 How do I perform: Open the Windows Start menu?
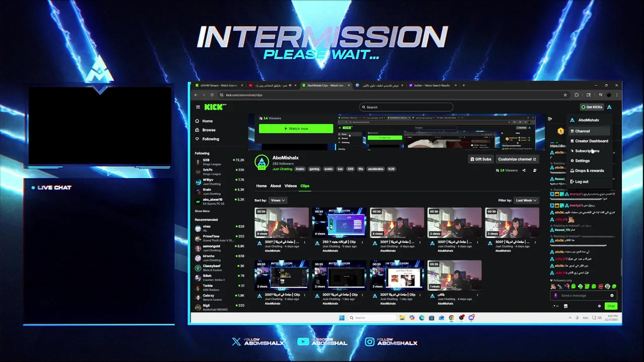coord(342,318)
